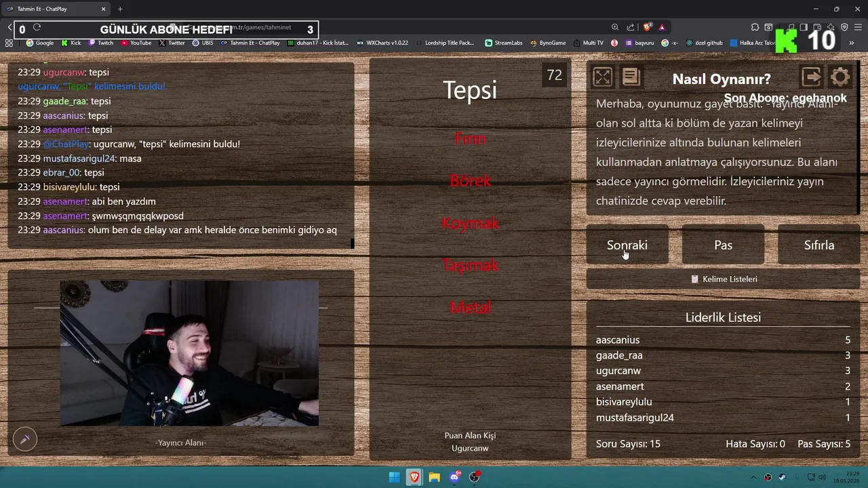Screen dimensions: 868x488
Task: Open the browser extensions puzzle icon
Action: pyautogui.click(x=755, y=27)
